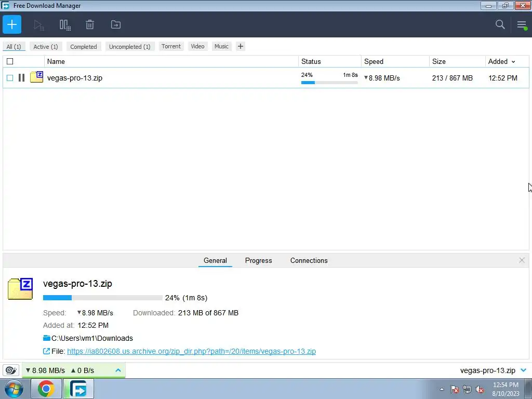Expand the speed panel up chevron

118,370
